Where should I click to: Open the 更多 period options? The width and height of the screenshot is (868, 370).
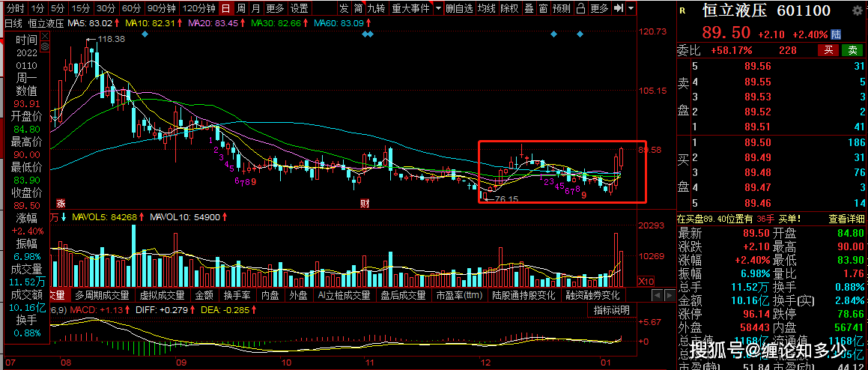tap(275, 8)
